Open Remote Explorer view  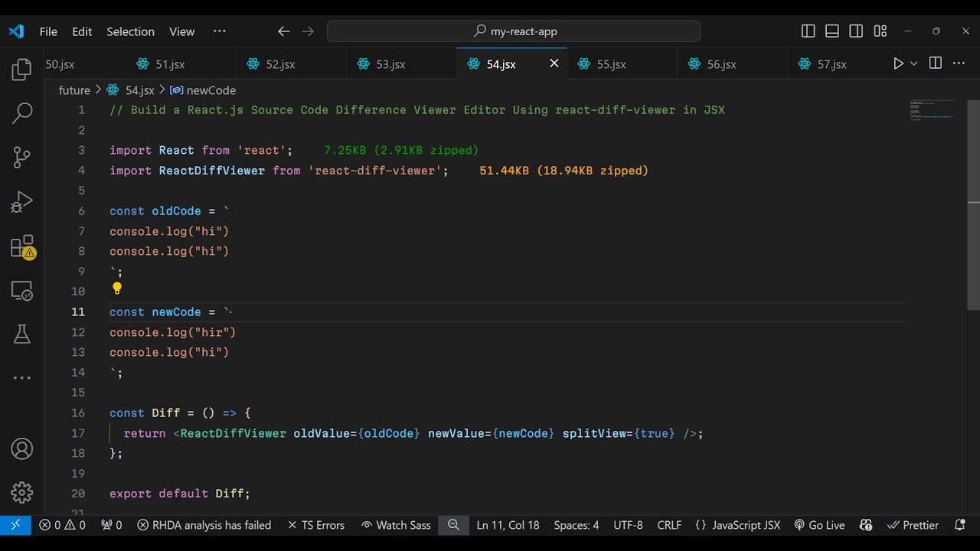click(x=21, y=290)
